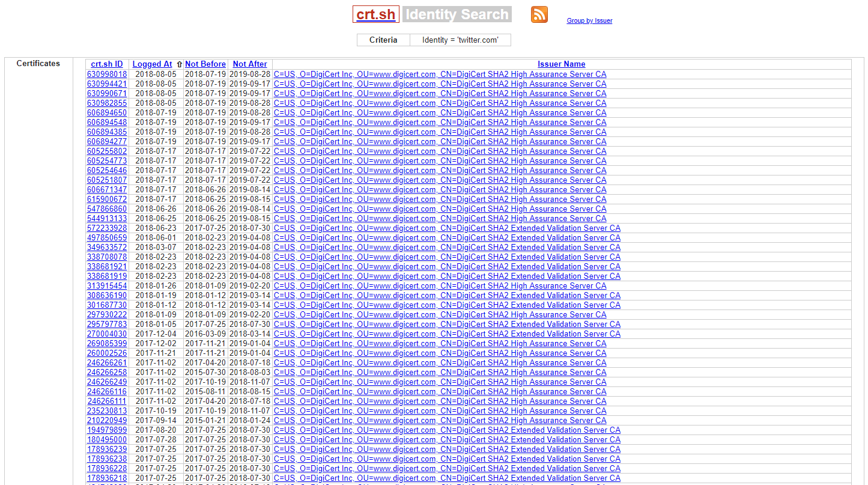The width and height of the screenshot is (868, 485).
Task: Open certificate ID 497850659
Action: 107,238
